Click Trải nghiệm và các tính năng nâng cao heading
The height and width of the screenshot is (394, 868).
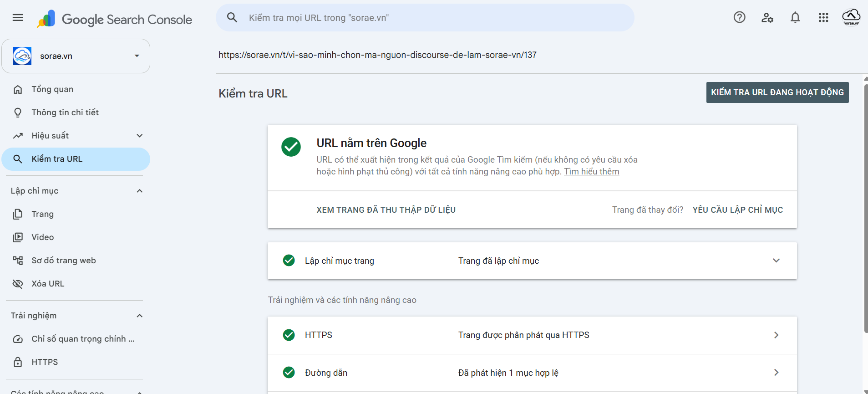point(342,300)
